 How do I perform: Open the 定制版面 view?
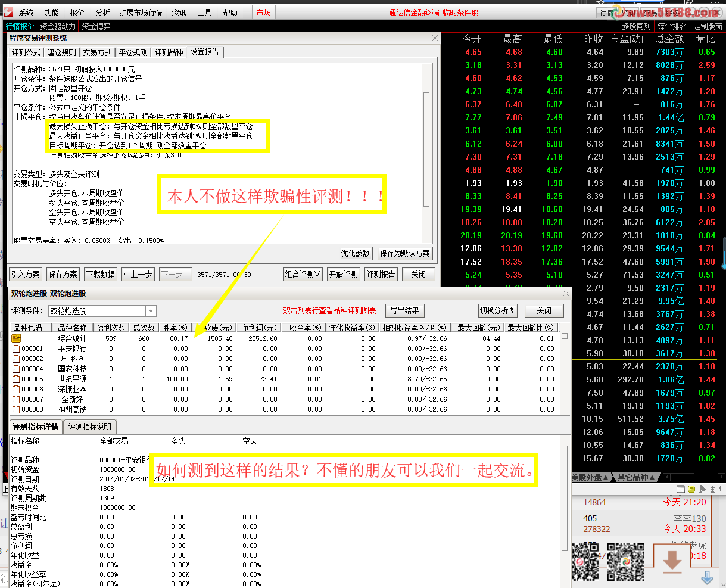click(x=708, y=26)
